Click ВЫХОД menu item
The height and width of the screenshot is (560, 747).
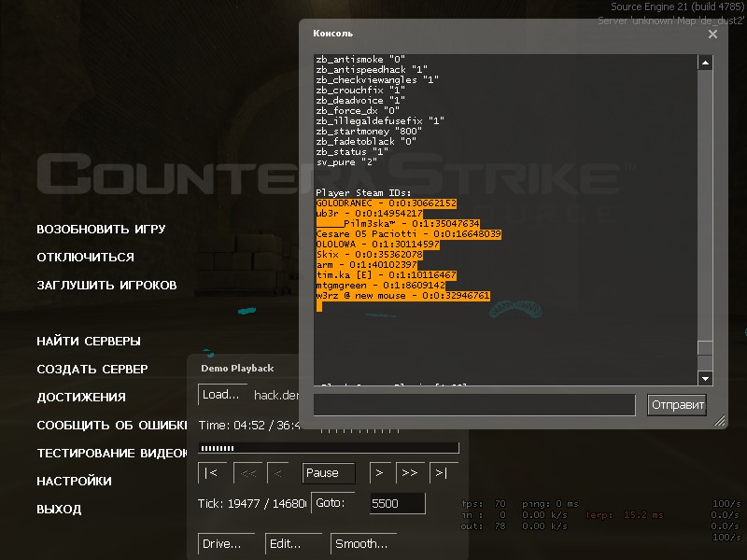59,509
